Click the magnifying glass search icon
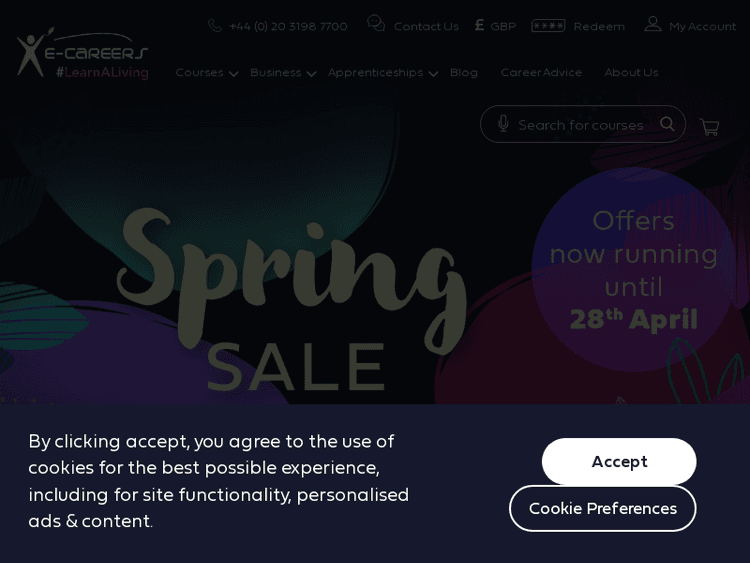This screenshot has height=563, width=750. tap(667, 124)
